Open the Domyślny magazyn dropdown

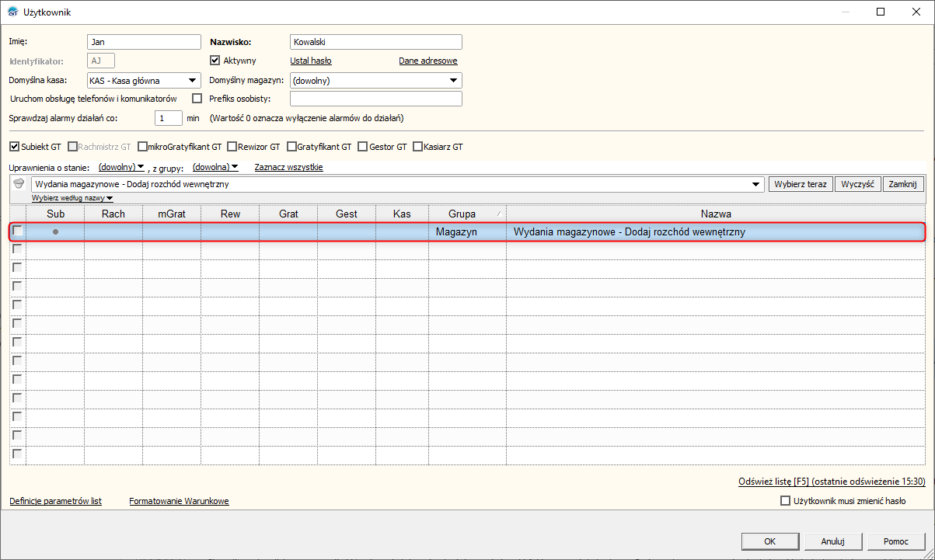[x=453, y=80]
